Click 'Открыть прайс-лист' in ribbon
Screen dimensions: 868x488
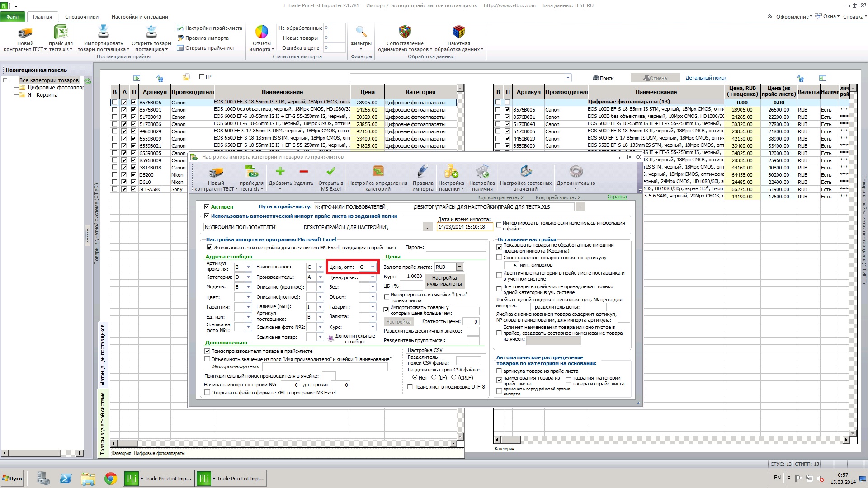(x=206, y=48)
